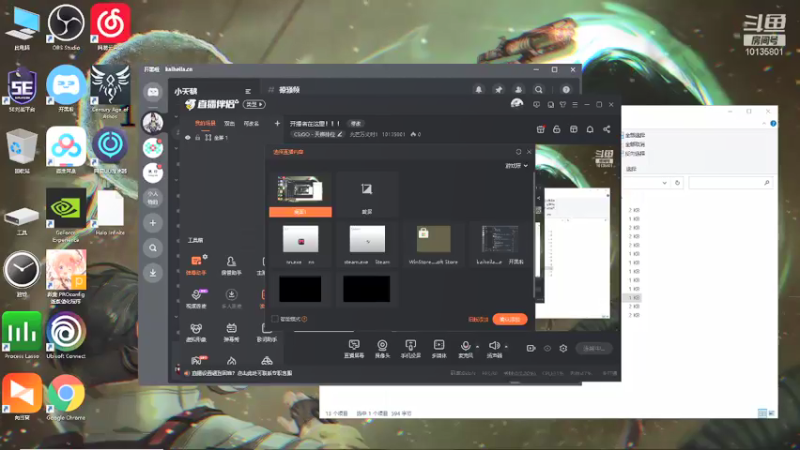The height and width of the screenshot is (450, 800).
Task: Open the 5E platform desktop shortcut
Action: pyautogui.click(x=21, y=89)
